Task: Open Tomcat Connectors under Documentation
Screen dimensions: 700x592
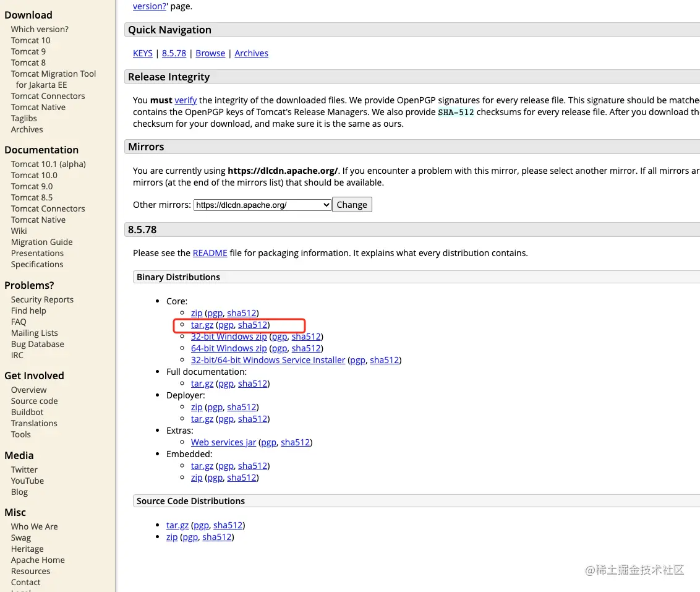Action: point(48,208)
